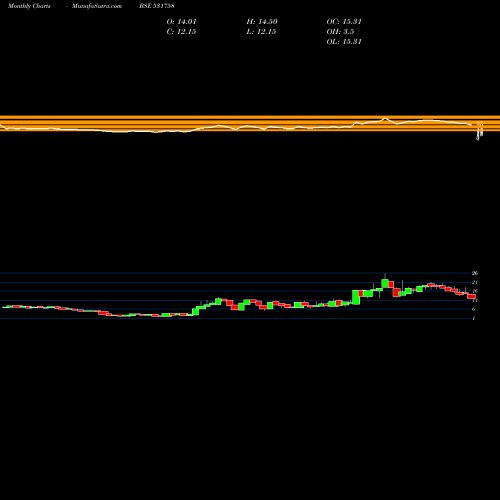Click the "OH: 3.5" reading
The width and height of the screenshot is (500, 500).
tap(340, 31)
